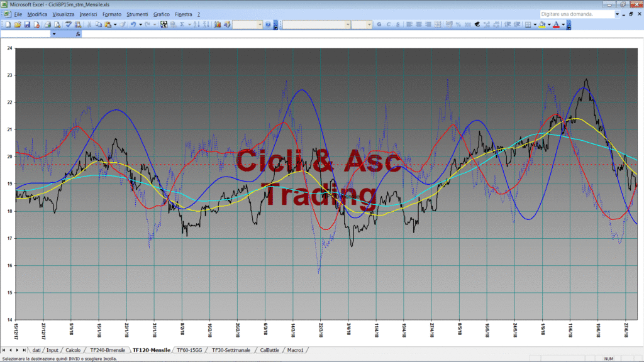Switch to the TF240-Bmensile sheet tab
This screenshot has height=362, width=644.
coord(107,350)
